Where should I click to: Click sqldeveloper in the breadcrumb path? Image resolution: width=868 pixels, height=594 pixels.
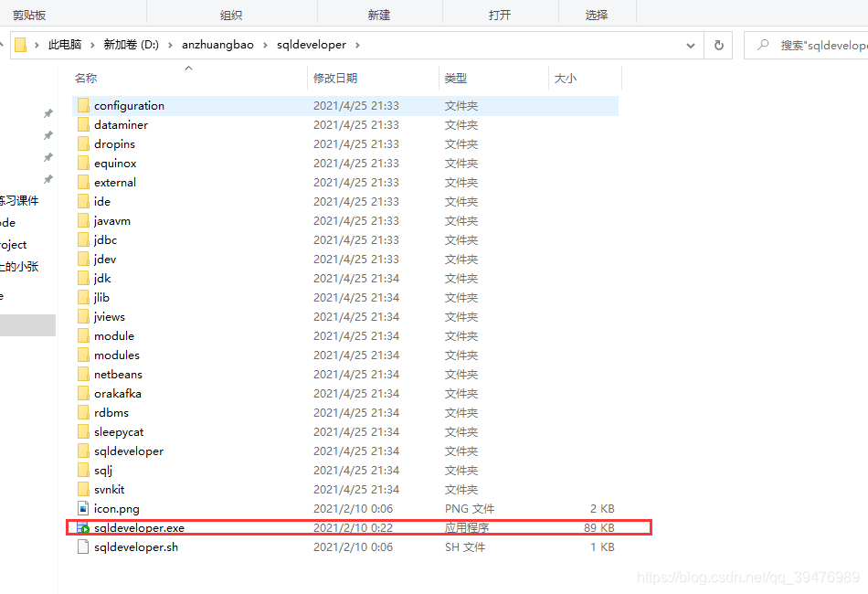pyautogui.click(x=312, y=45)
